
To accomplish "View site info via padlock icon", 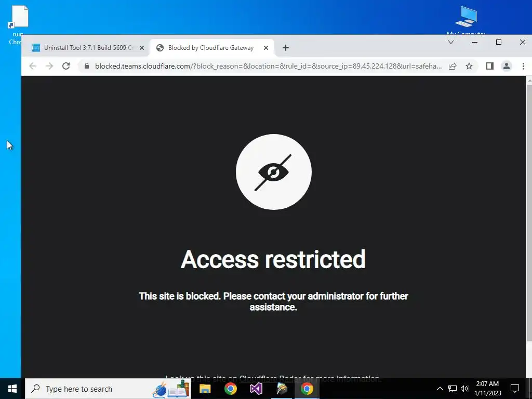I will (x=87, y=66).
